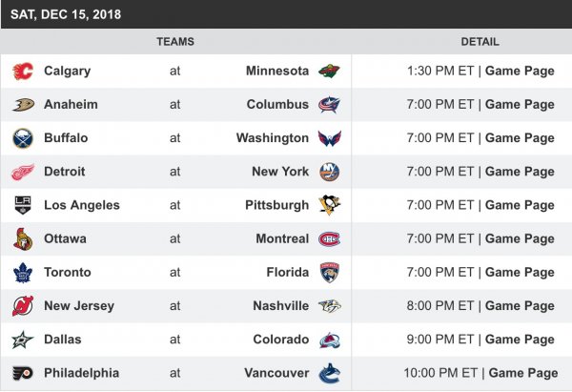Open Game Page for Calgary at Minnesota

[520, 72]
